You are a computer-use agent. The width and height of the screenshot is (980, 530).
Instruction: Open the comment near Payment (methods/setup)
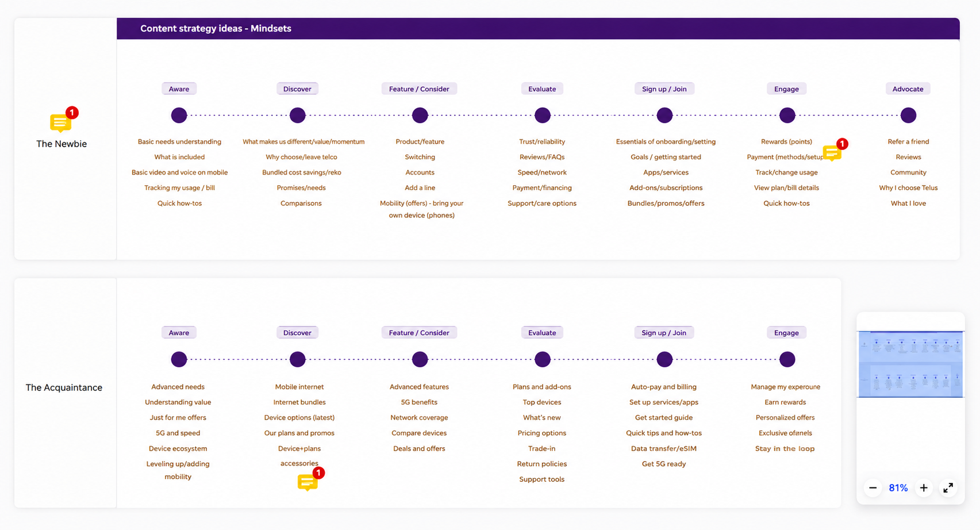click(832, 152)
